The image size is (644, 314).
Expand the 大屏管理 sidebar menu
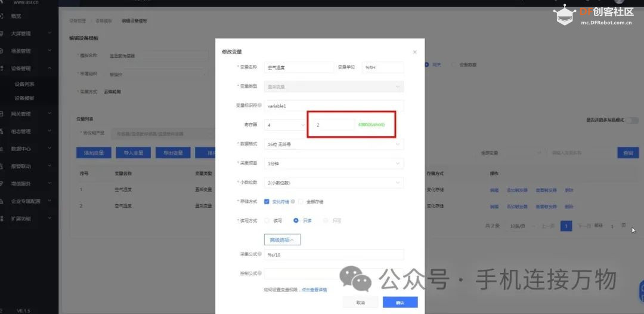coord(49,33)
